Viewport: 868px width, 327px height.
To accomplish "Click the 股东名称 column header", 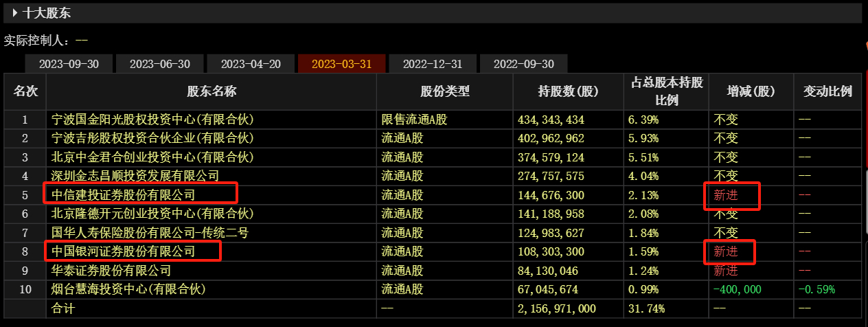I will pos(212,91).
